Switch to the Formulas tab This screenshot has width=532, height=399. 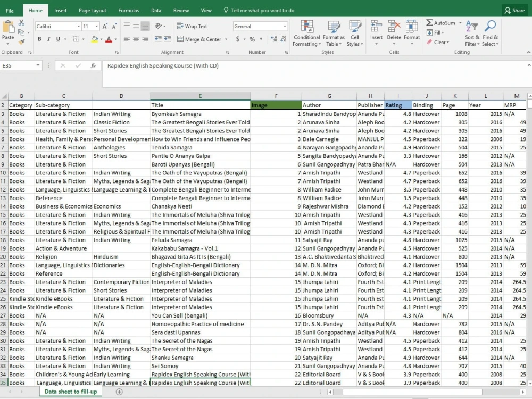(129, 11)
